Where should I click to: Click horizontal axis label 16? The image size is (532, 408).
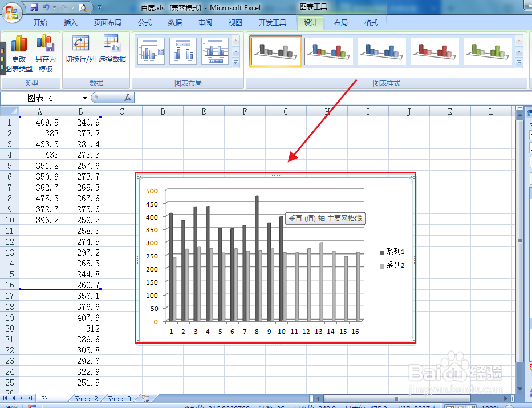(355, 332)
